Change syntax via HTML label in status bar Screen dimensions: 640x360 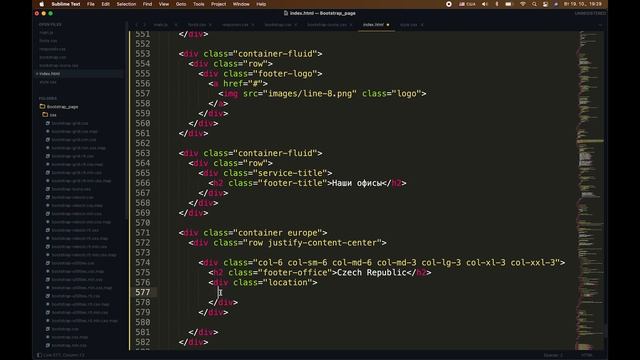tap(587, 355)
